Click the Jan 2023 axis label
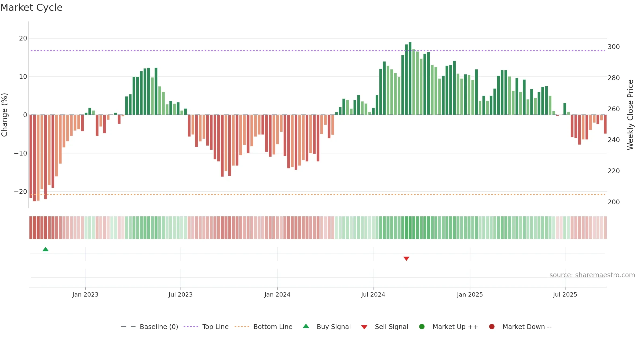 (x=85, y=295)
